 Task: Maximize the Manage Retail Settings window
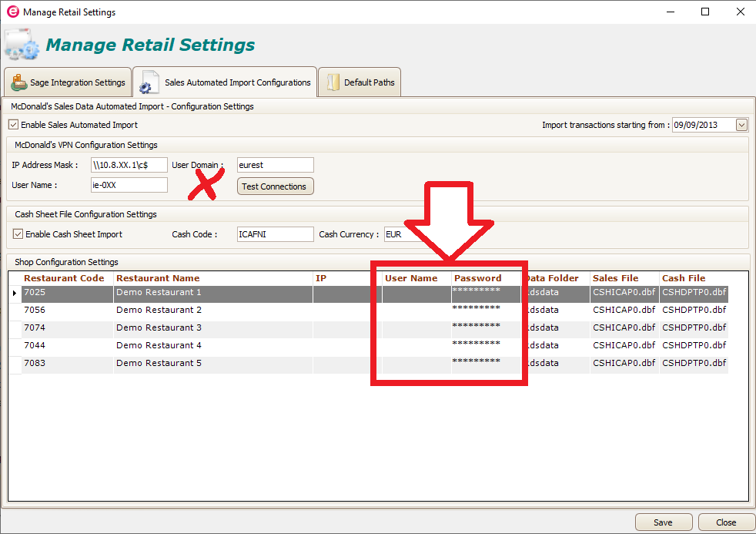[705, 12]
